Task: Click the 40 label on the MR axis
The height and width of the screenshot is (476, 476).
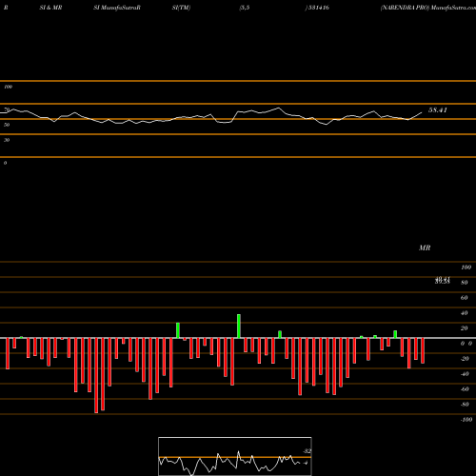Action: click(x=465, y=313)
